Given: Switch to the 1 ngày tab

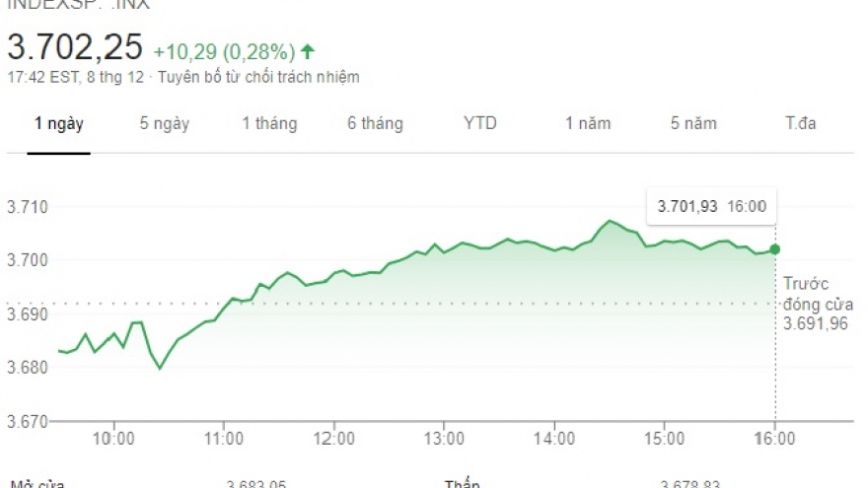Looking at the screenshot, I should 59,124.
